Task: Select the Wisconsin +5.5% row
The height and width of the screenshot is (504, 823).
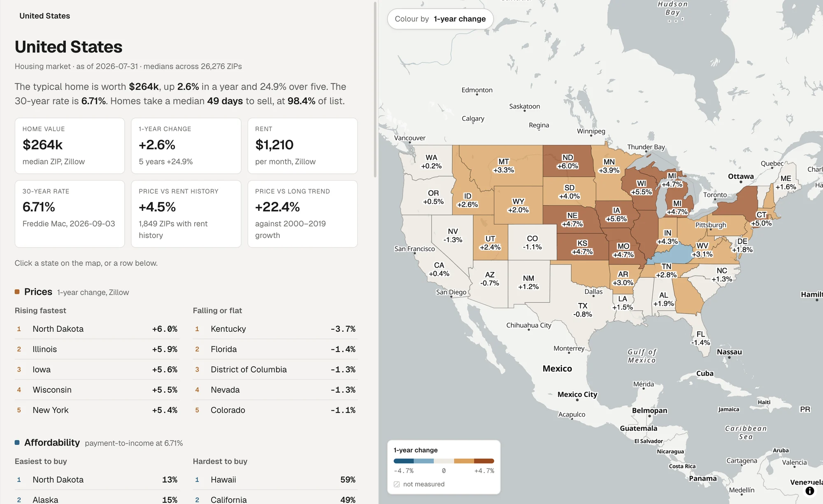Action: (97, 390)
